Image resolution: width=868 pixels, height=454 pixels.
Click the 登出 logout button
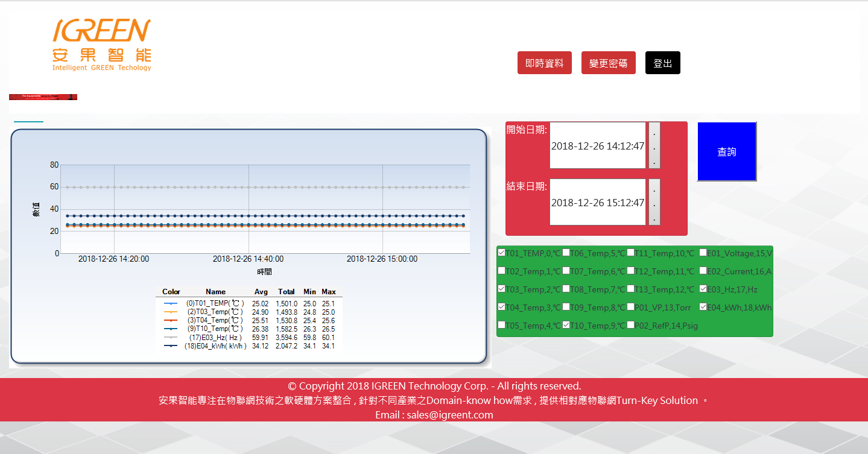662,63
